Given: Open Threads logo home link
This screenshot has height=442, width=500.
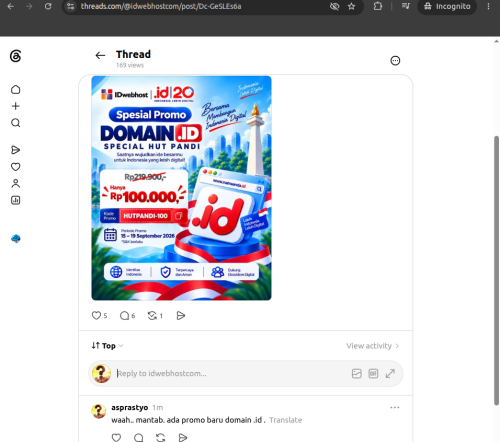Looking at the screenshot, I should (16, 56).
